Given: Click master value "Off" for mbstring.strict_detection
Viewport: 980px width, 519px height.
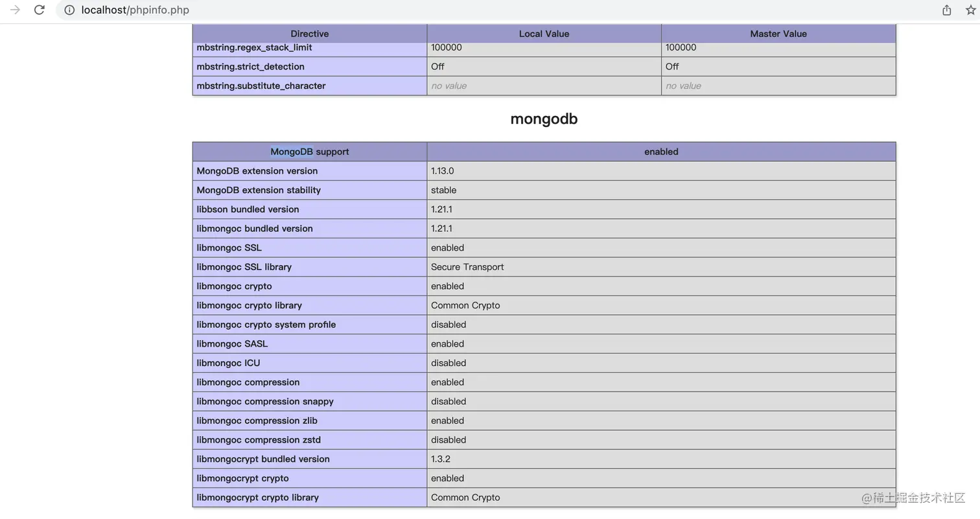Looking at the screenshot, I should tap(672, 67).
